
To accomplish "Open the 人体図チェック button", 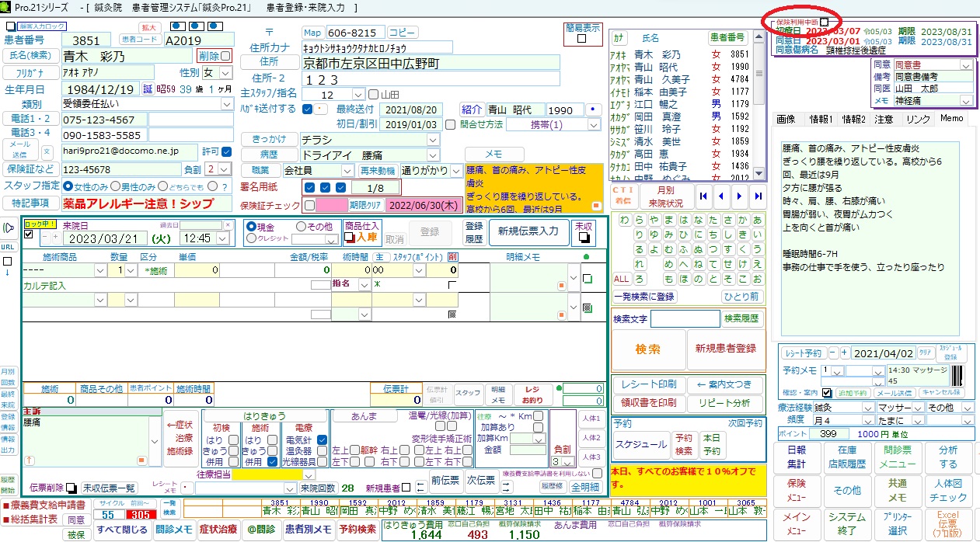I will click(x=948, y=491).
